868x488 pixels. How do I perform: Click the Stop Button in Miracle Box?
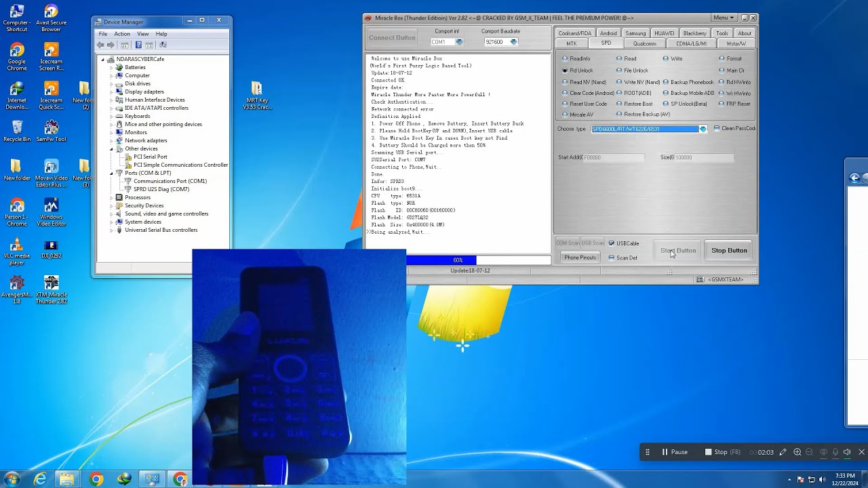[729, 251]
